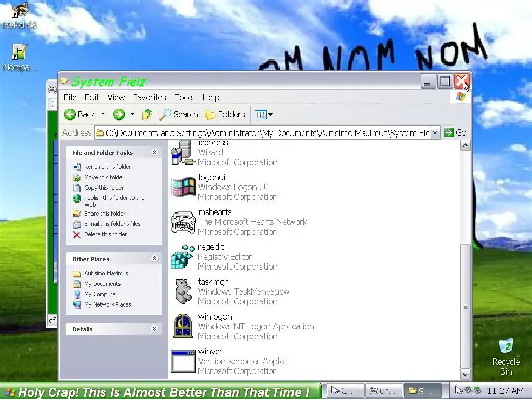Select the taskmgr teddy bear icon
This screenshot has width=532, height=399.
183,291
